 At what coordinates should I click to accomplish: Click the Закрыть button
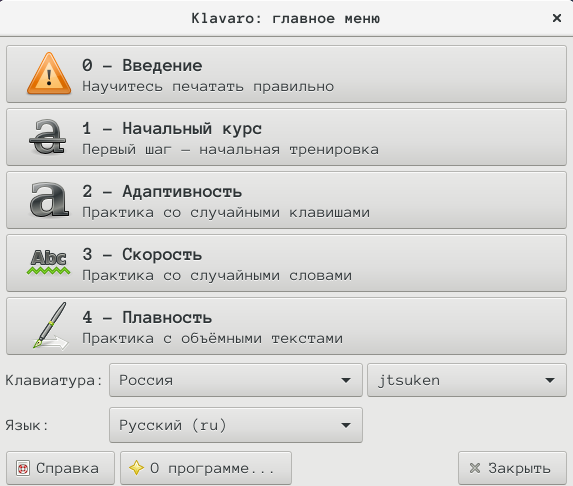click(512, 468)
